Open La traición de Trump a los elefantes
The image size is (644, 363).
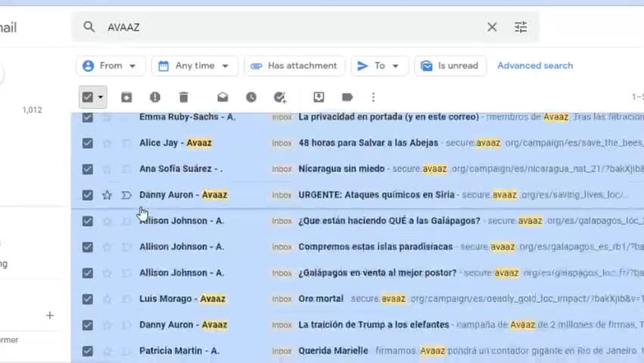374,325
